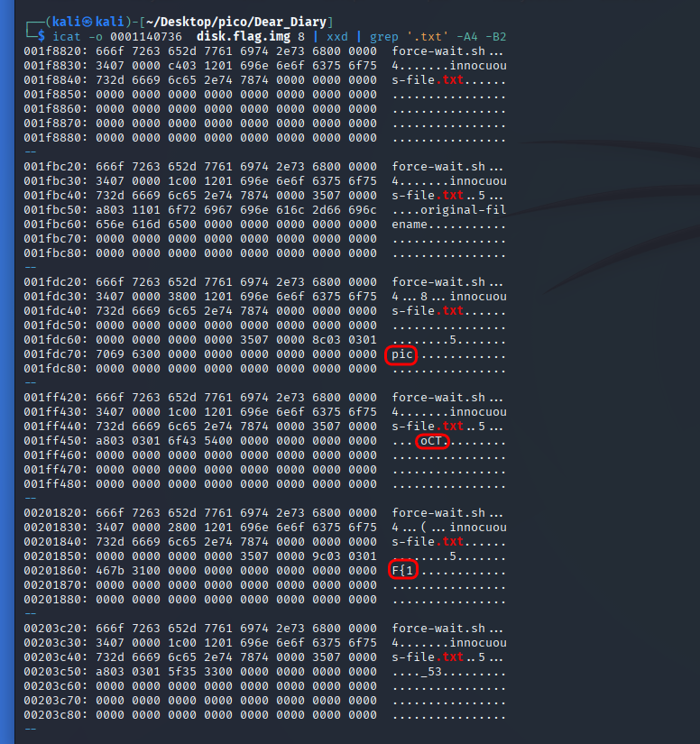This screenshot has height=744, width=700.
Task: Click the red-circled 'oCT' text
Action: click(436, 441)
